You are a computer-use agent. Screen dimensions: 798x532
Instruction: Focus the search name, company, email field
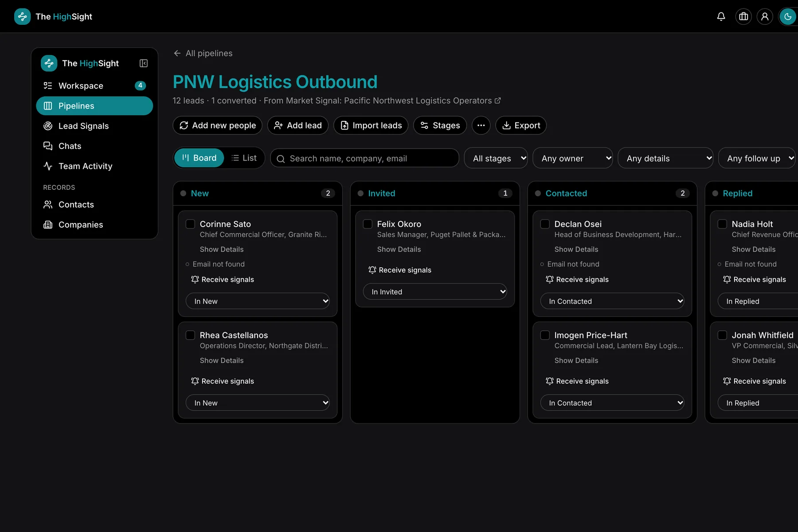click(x=364, y=158)
